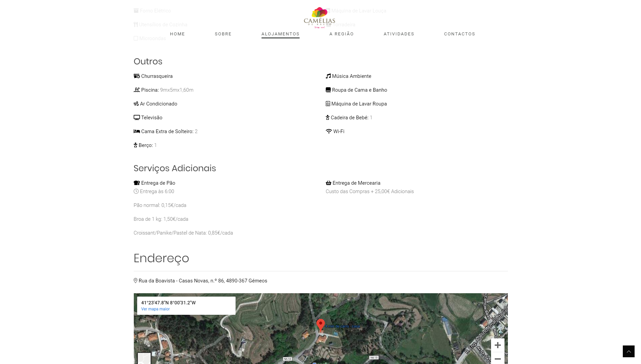Click the Roupa de Cama e Banho label

360,90
